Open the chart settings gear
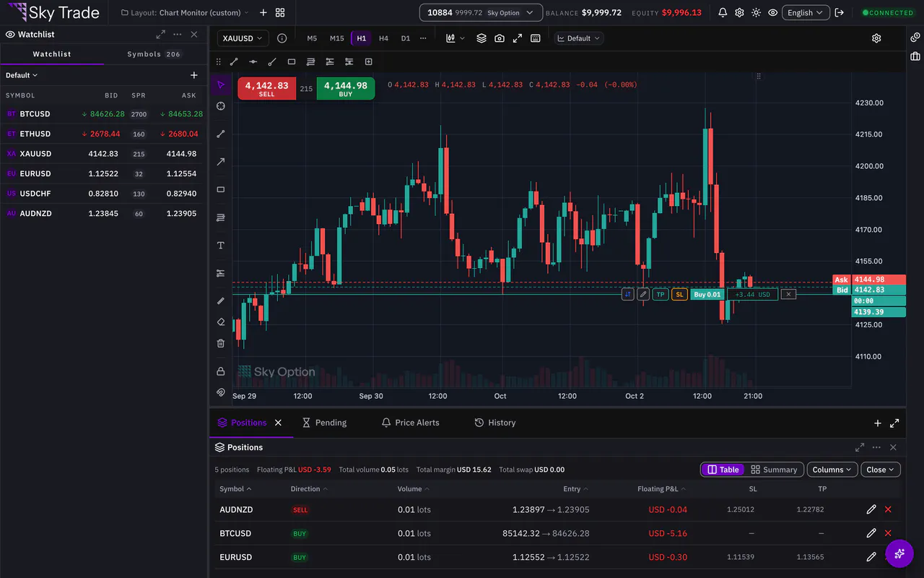 [876, 38]
